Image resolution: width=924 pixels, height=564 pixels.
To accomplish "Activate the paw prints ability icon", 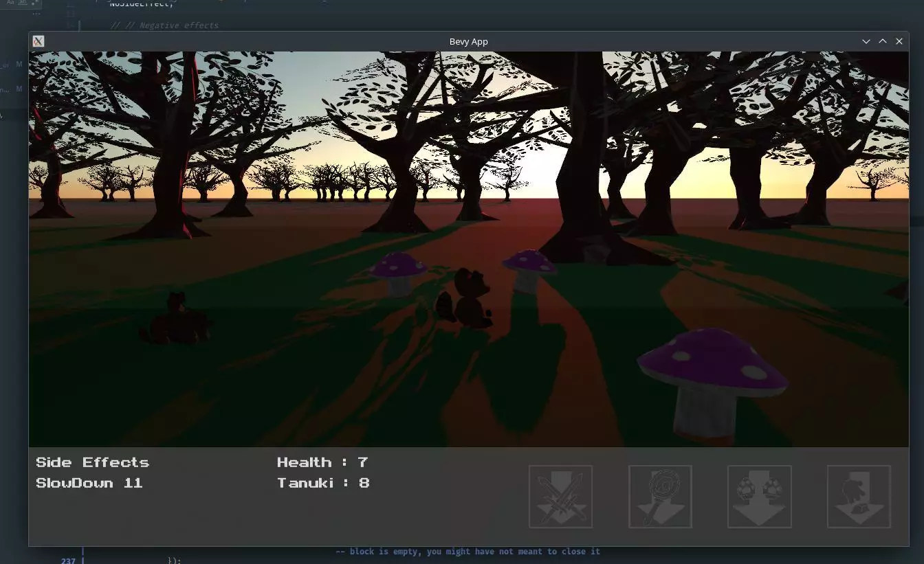I will 759,497.
